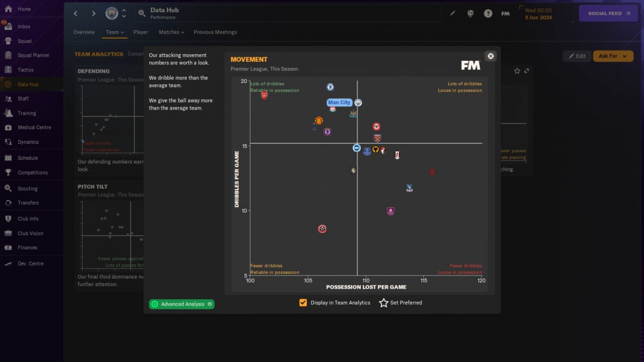The height and width of the screenshot is (362, 644).
Task: Toggle the star on the background analytics card
Action: 517,71
